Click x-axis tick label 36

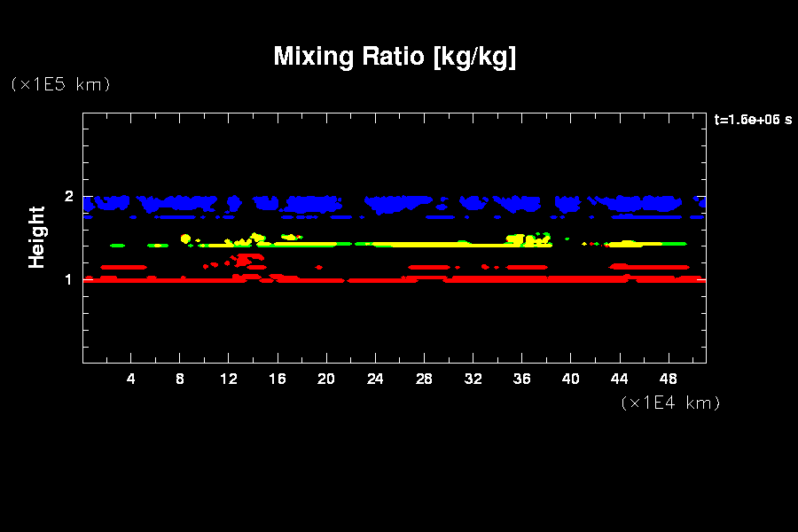pyautogui.click(x=521, y=379)
